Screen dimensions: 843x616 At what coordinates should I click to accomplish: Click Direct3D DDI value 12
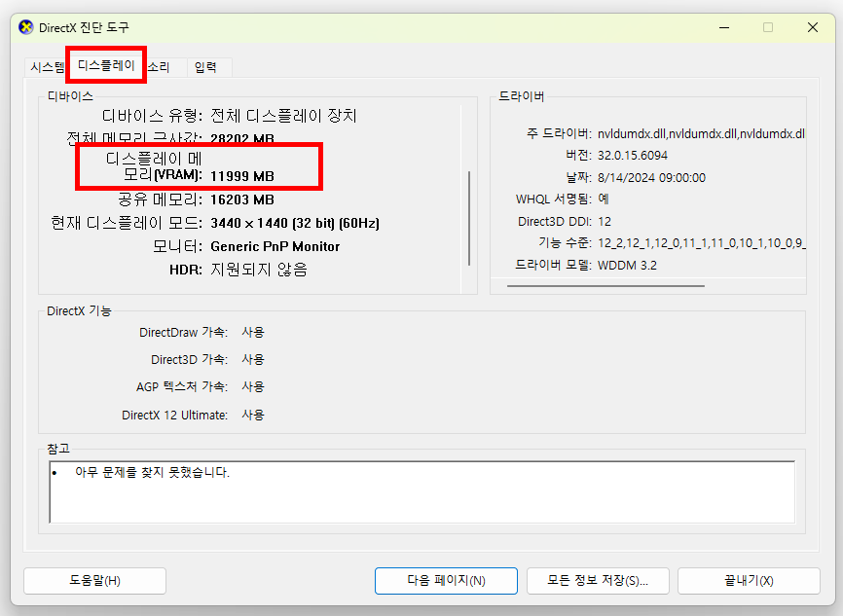pyautogui.click(x=605, y=222)
